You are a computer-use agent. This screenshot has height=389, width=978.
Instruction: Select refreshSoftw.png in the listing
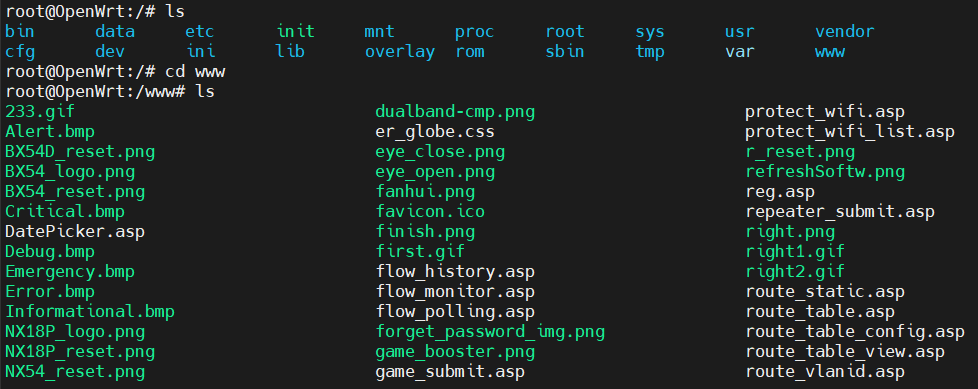[x=825, y=171]
